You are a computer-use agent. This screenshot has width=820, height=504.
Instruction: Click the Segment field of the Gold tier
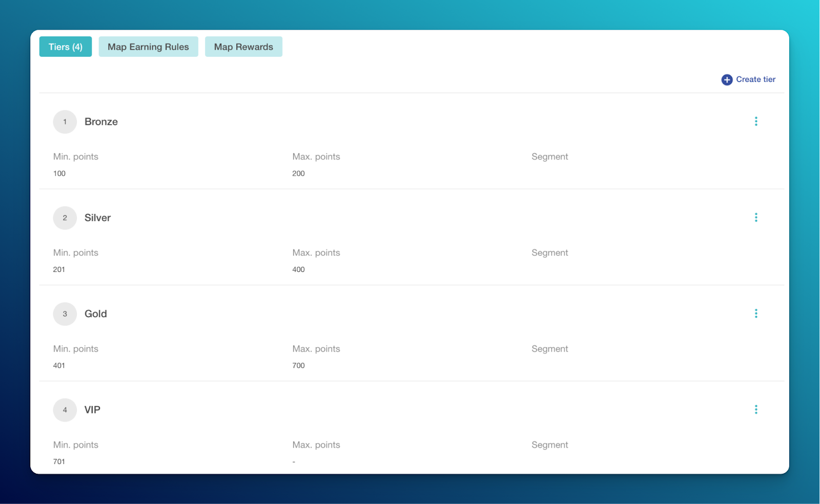[549, 349]
